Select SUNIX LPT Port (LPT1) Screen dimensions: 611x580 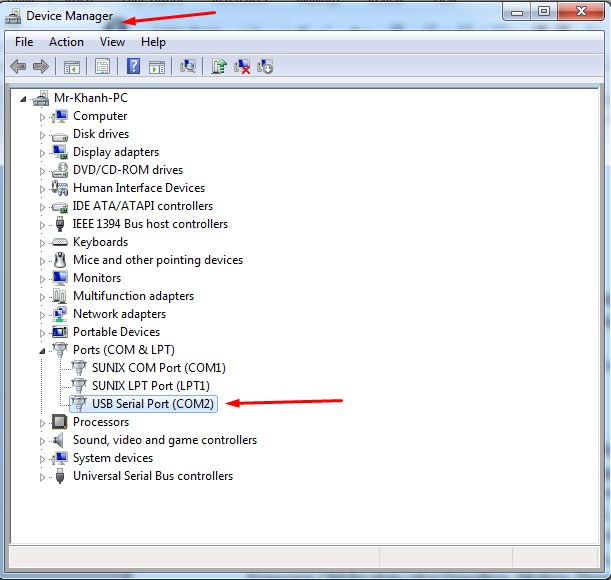tap(151, 386)
